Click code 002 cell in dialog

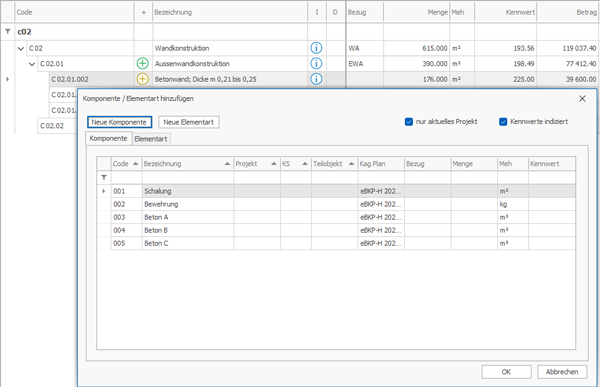tap(127, 204)
